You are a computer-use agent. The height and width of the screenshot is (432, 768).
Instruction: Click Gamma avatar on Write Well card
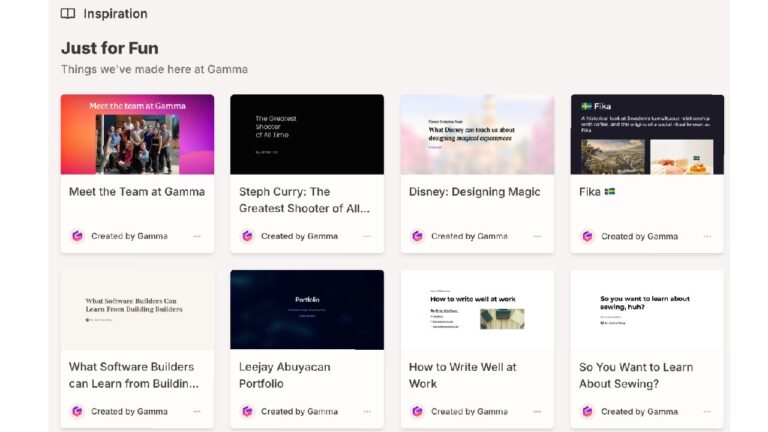click(x=417, y=411)
